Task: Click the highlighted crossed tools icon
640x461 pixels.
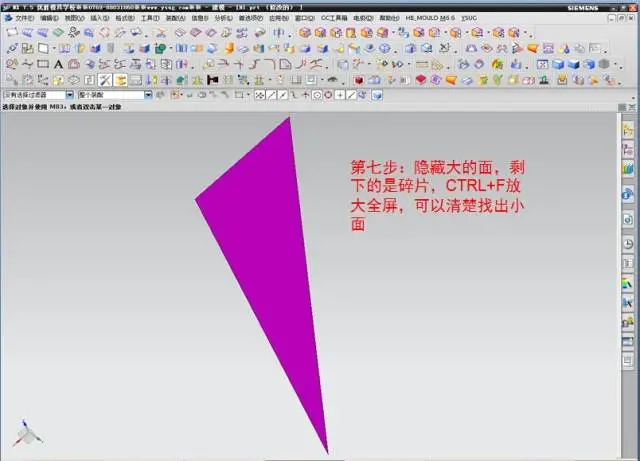Action: (105, 80)
